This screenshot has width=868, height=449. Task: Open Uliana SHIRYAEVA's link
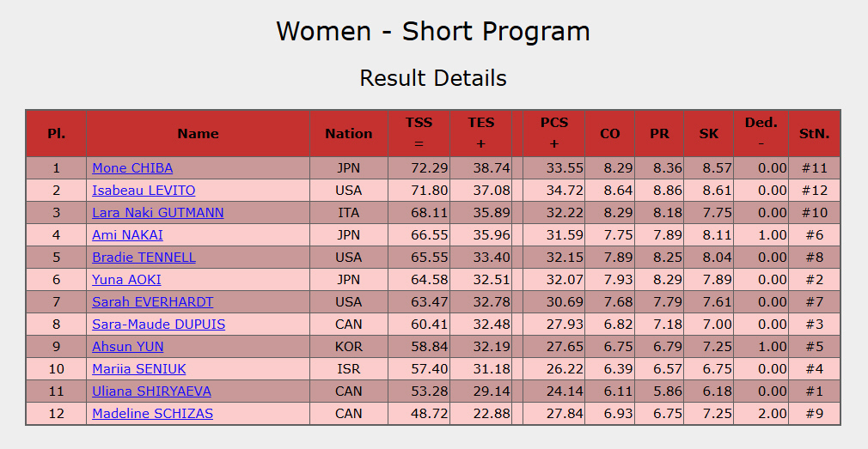(151, 391)
